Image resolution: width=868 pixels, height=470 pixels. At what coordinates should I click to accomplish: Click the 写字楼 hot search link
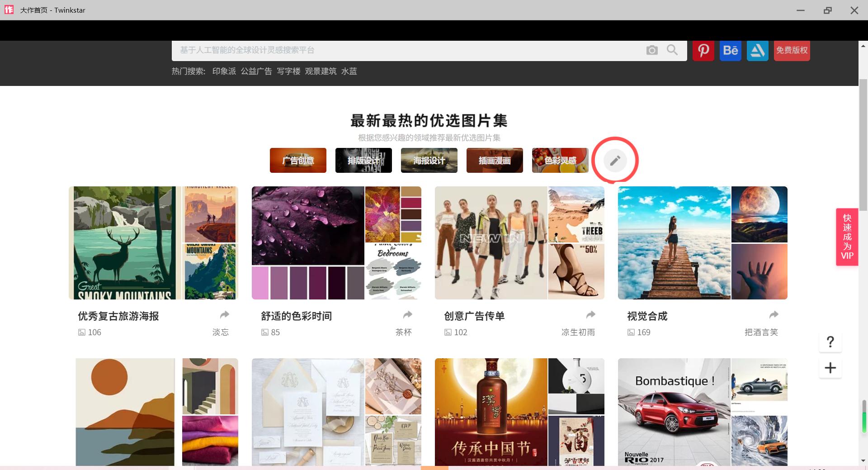click(x=288, y=71)
